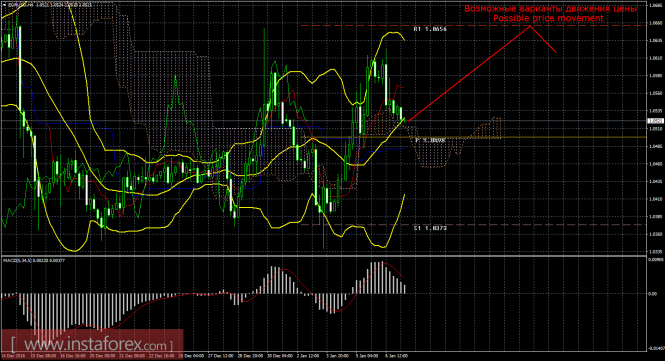The width and height of the screenshot is (665, 361).
Task: Click the Russian annotation text 'Возможные варианты движения цены'
Action: tap(550, 8)
